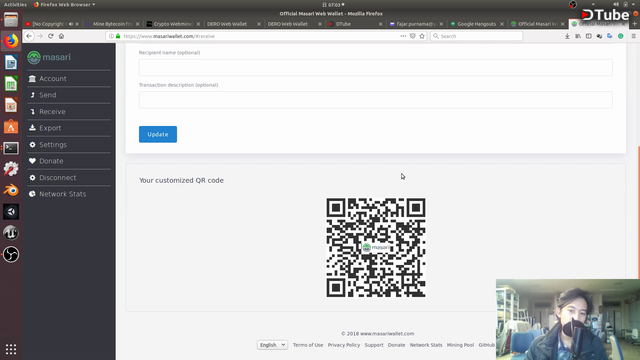This screenshot has height=360, width=640.
Task: Switch to the Crypto Webminer tab
Action: click(x=173, y=24)
